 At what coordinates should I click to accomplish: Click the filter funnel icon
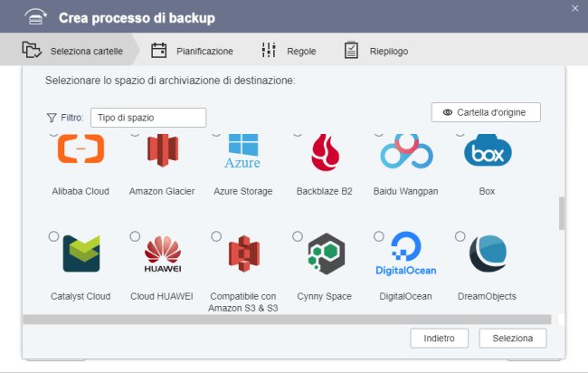tap(52, 118)
